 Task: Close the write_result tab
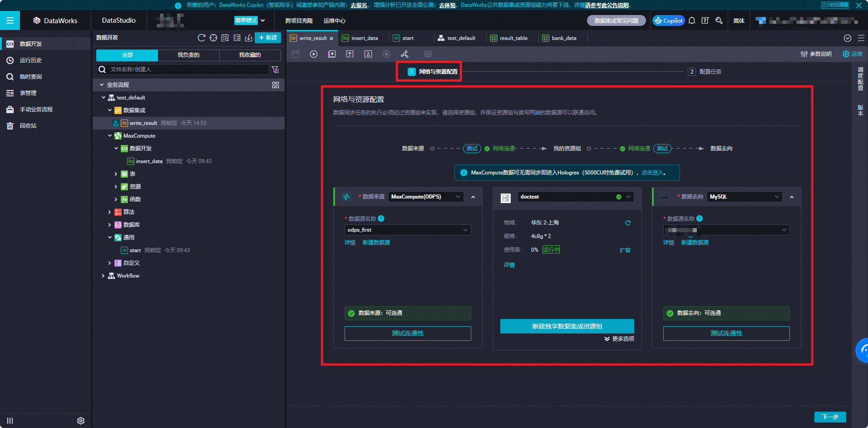coord(331,38)
